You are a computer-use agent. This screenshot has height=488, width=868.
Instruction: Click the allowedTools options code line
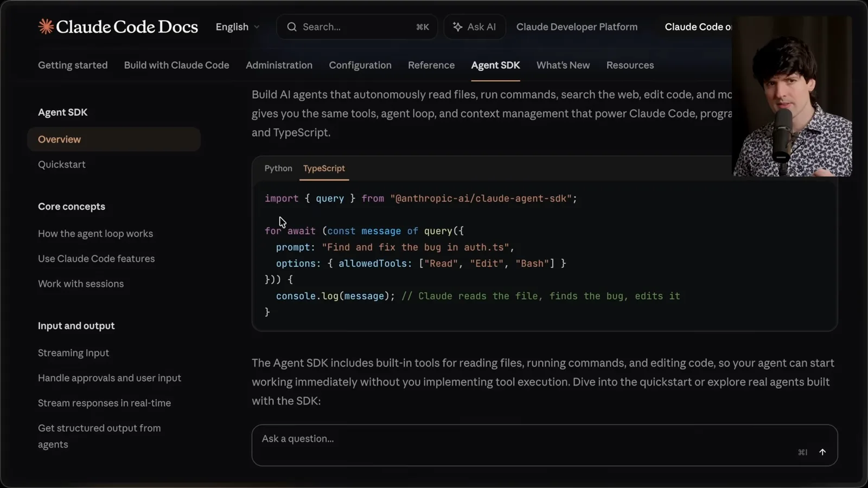421,264
